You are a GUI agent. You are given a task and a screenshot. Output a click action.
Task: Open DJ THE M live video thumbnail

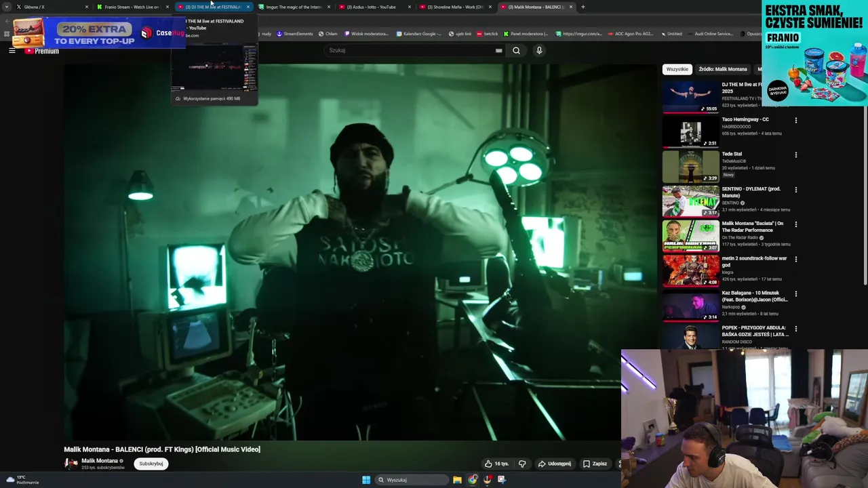[x=690, y=96]
